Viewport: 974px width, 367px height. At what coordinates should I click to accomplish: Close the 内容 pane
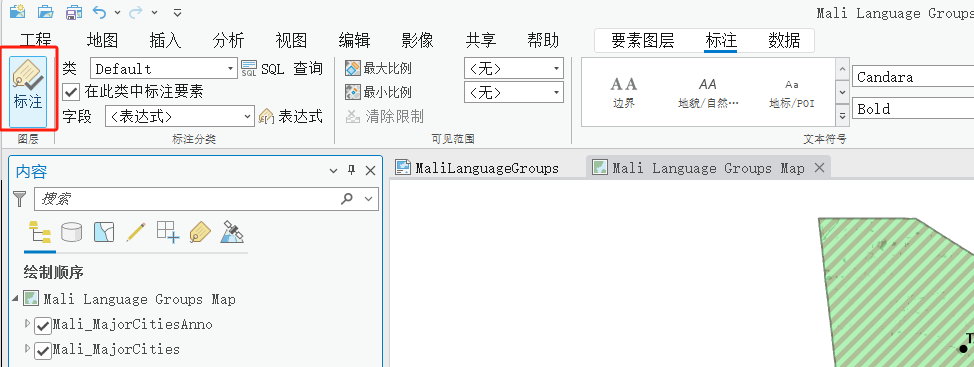coord(370,171)
